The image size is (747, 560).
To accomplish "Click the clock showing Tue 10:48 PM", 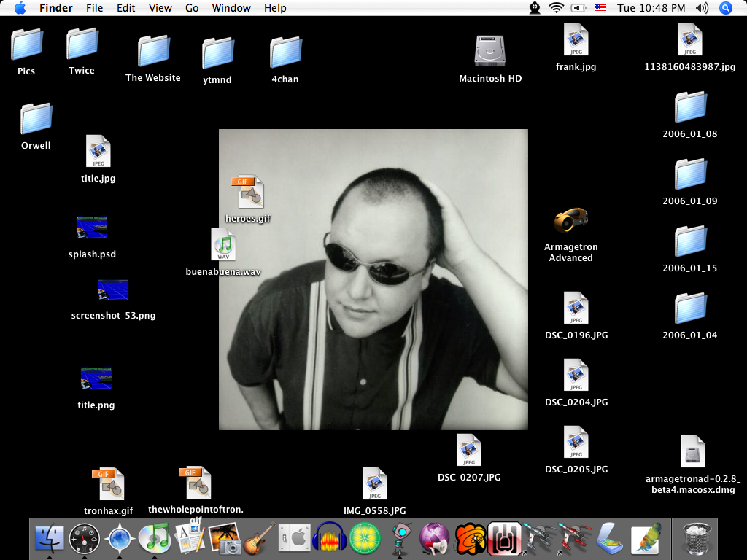I will 651,8.
